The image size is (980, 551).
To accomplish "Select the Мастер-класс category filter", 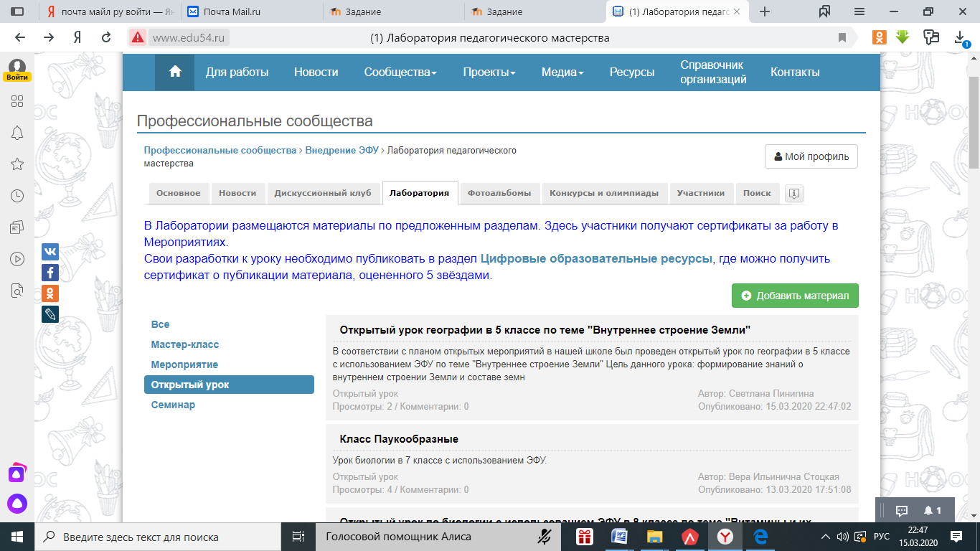I will click(x=185, y=344).
